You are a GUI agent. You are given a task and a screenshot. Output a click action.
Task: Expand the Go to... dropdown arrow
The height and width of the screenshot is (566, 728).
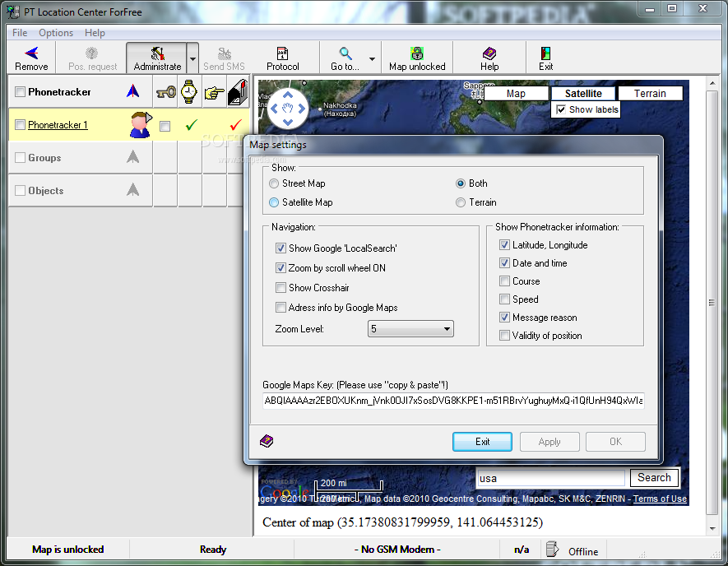coord(372,58)
